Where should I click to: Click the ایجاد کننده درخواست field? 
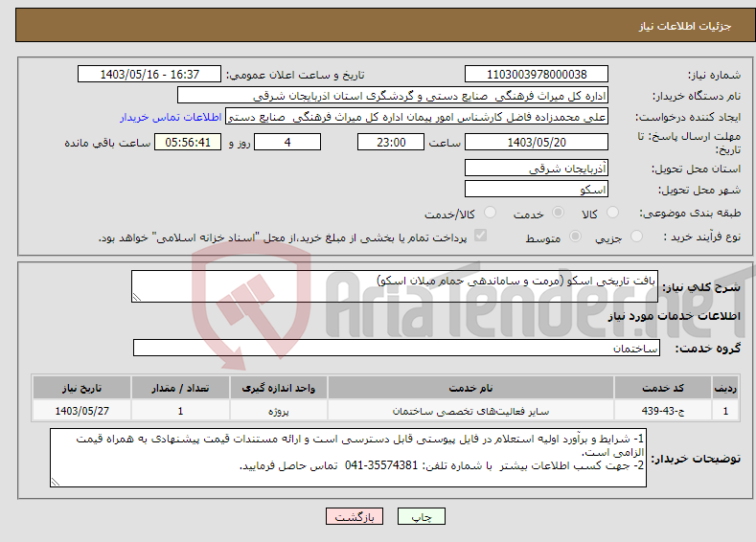point(417,117)
